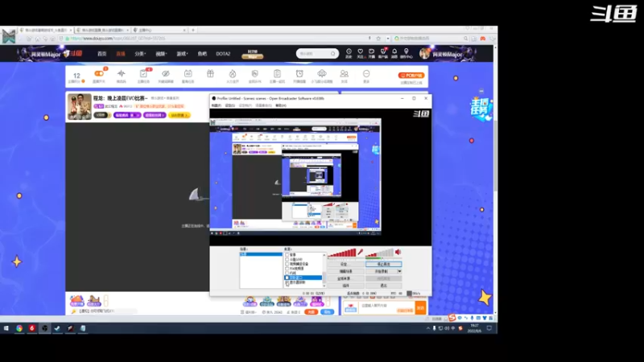The height and width of the screenshot is (362, 644).
Task: Open the 首页 tab in Douyu navigation
Action: (102, 54)
